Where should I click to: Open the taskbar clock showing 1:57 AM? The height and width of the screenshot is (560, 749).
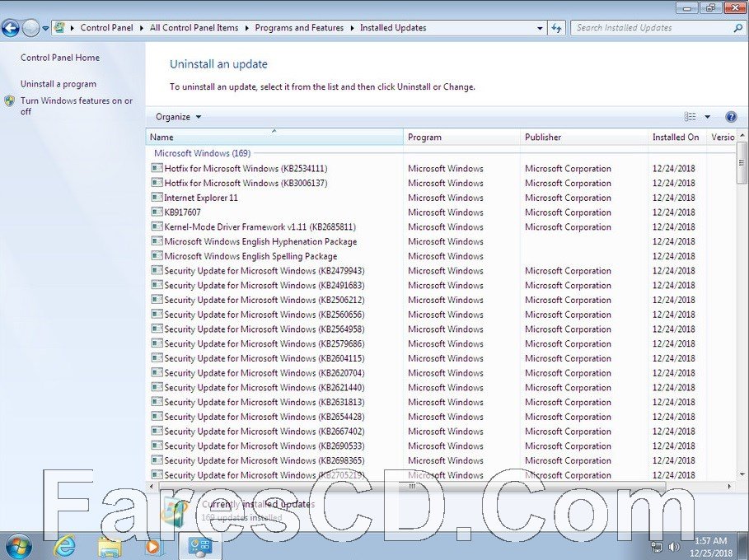coord(711,547)
